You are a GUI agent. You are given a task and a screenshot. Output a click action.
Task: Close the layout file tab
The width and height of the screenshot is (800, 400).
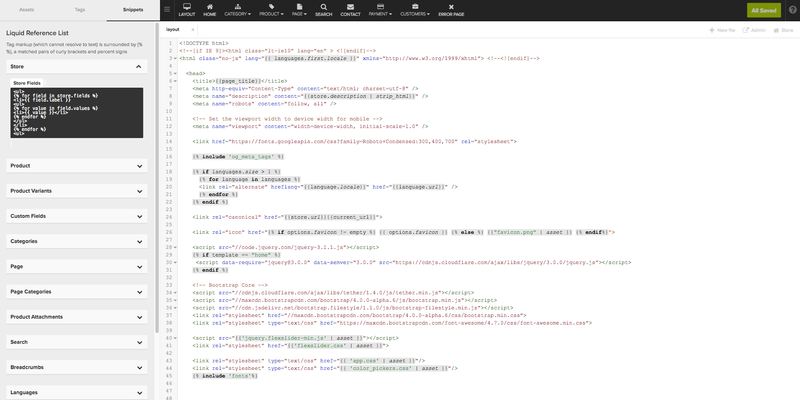(x=193, y=30)
